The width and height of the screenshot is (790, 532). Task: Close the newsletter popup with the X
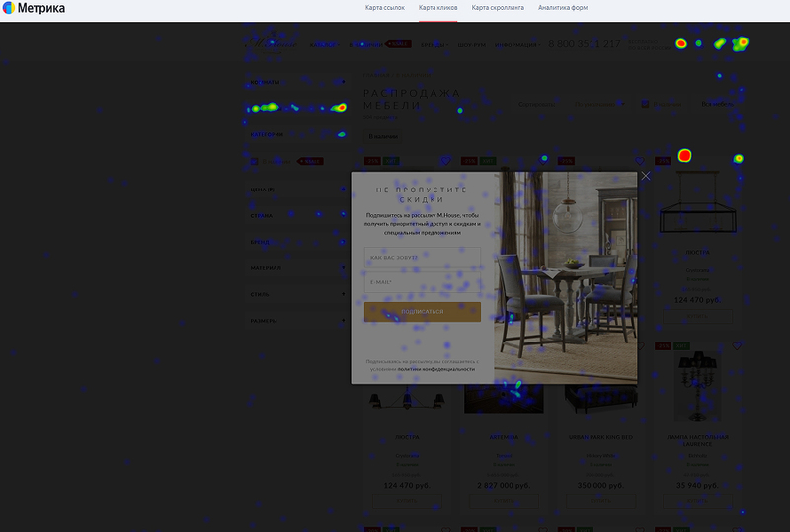pos(646,176)
